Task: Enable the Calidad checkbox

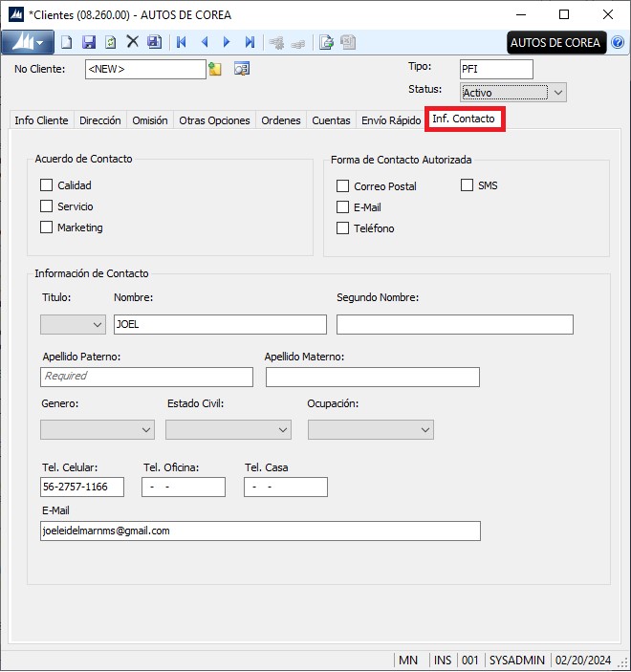Action: tap(46, 185)
